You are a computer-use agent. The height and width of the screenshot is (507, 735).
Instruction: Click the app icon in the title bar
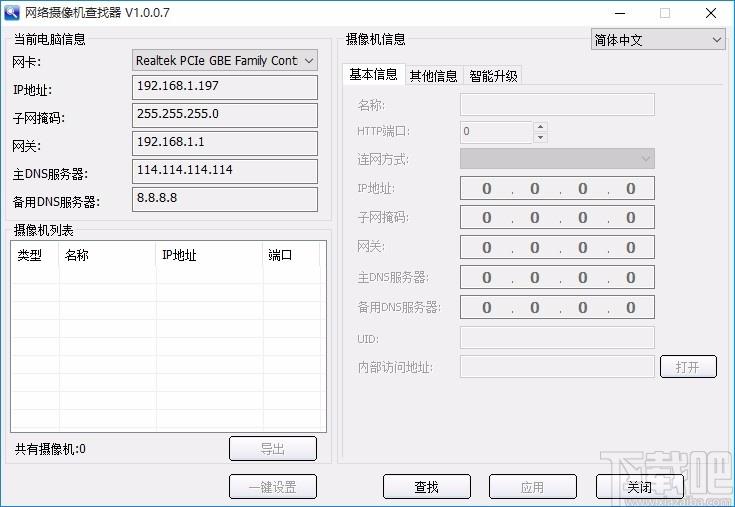(12, 12)
